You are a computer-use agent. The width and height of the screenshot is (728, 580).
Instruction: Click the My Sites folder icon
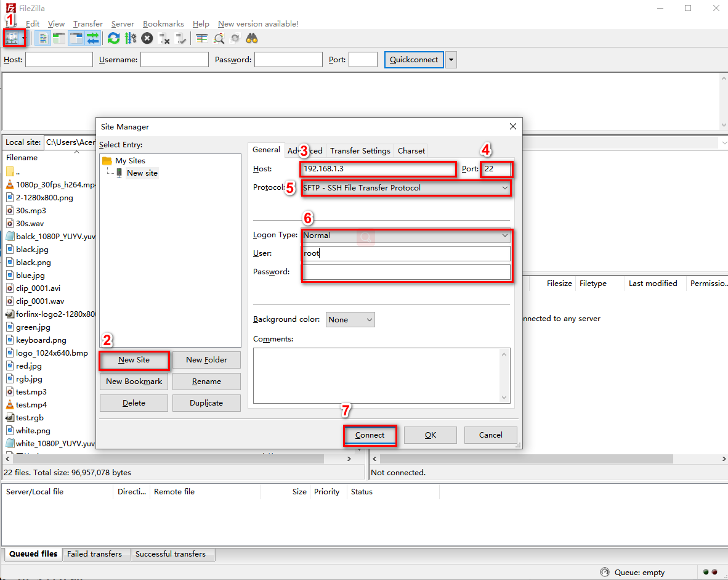point(107,160)
